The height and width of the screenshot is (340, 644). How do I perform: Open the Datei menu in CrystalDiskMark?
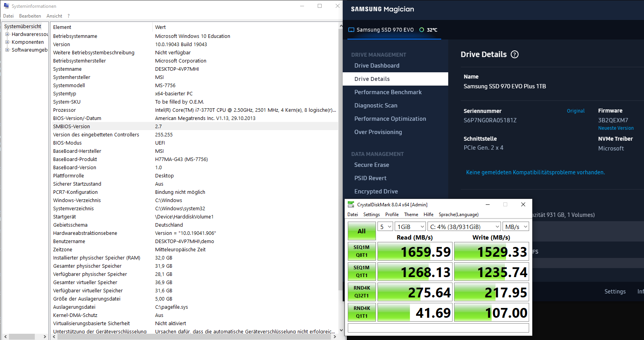(352, 215)
